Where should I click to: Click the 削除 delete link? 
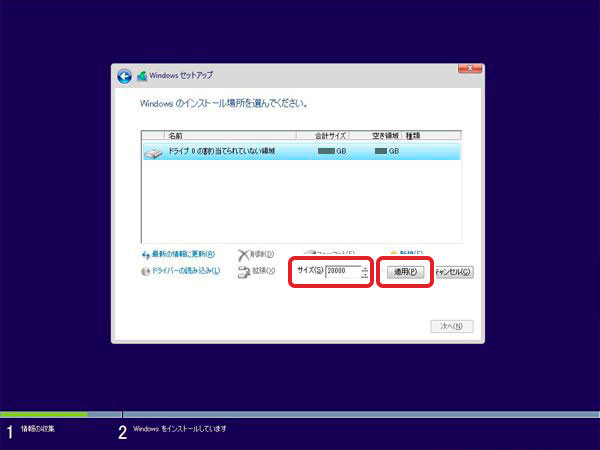pyautogui.click(x=262, y=255)
